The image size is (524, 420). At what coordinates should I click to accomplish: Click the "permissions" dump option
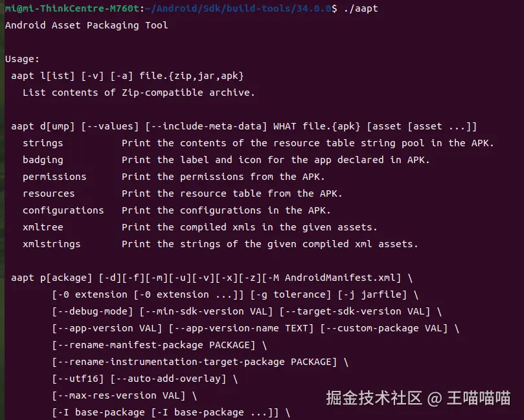[x=54, y=177]
